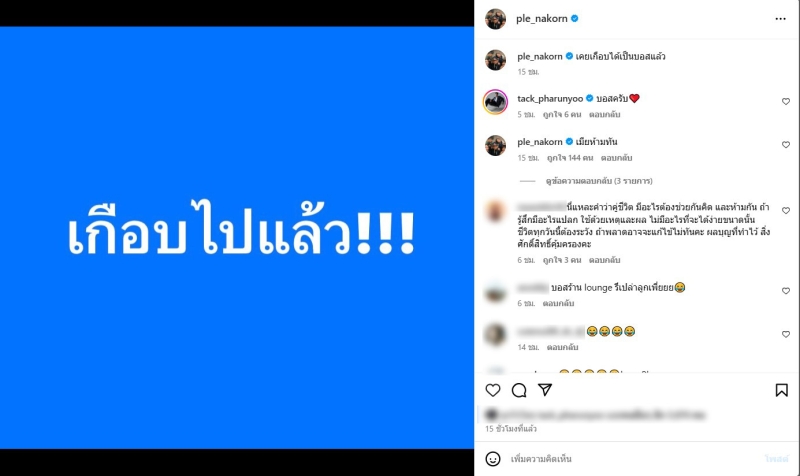Viewport: 800px width, 476px height.
Task: Share the post via paper plane icon
Action: [545, 390]
